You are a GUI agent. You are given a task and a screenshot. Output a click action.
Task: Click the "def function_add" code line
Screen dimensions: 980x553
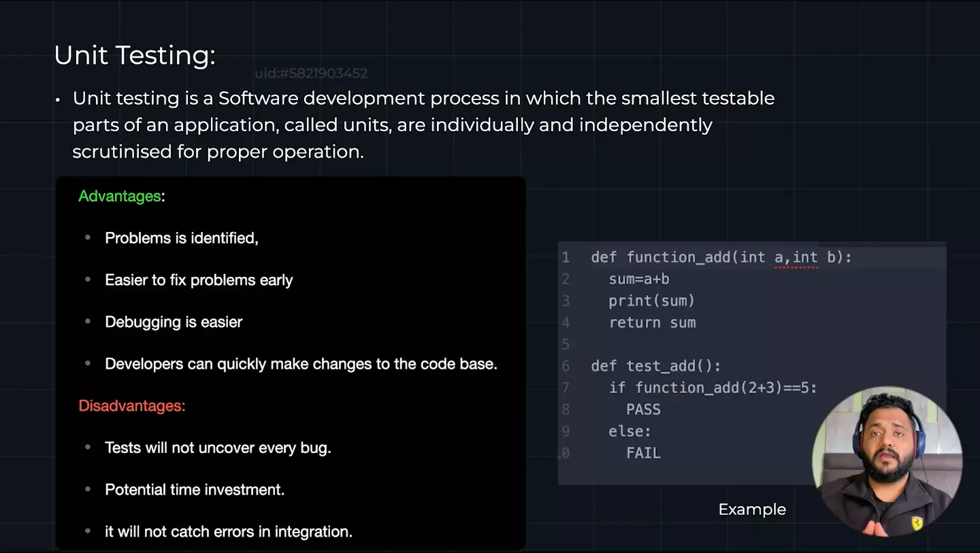[721, 257]
